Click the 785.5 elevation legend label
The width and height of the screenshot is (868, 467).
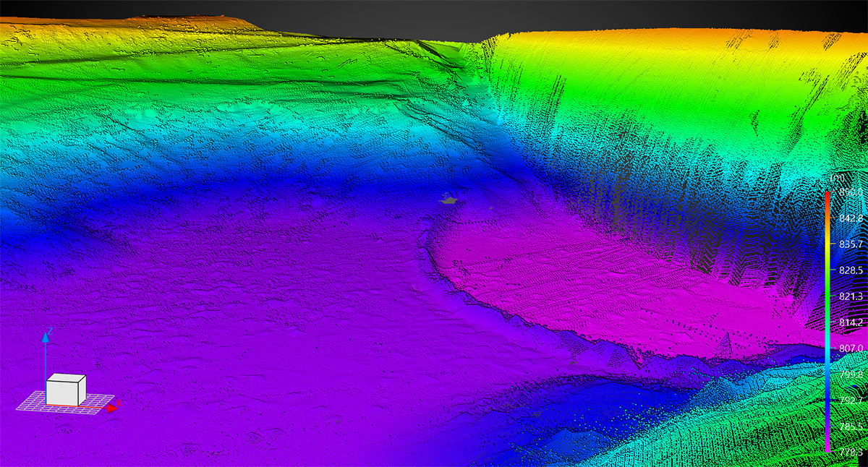(x=851, y=426)
